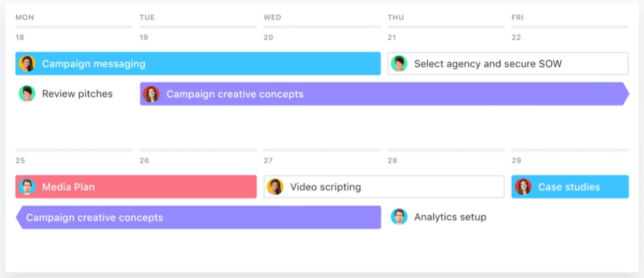Click the avatar beside Review pitches
Screen dimensions: 644x278
(27, 94)
